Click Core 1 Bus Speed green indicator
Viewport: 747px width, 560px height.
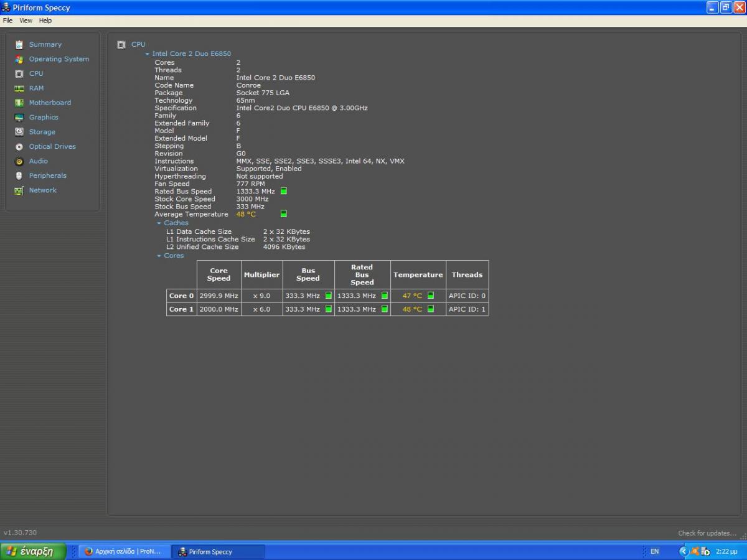pos(328,309)
